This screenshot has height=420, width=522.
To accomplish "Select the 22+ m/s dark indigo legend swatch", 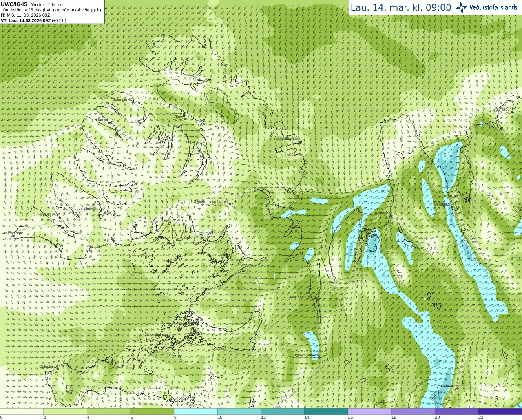I will pyautogui.click(x=500, y=411).
